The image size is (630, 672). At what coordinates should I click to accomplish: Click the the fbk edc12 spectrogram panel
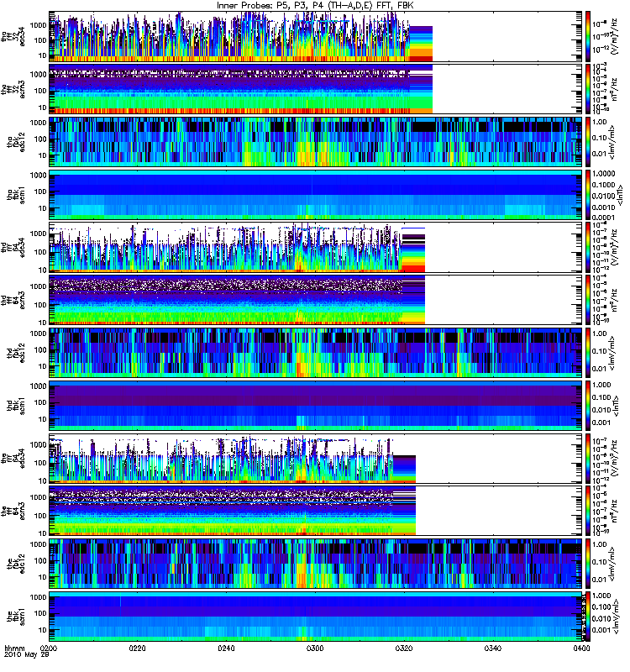[316, 564]
